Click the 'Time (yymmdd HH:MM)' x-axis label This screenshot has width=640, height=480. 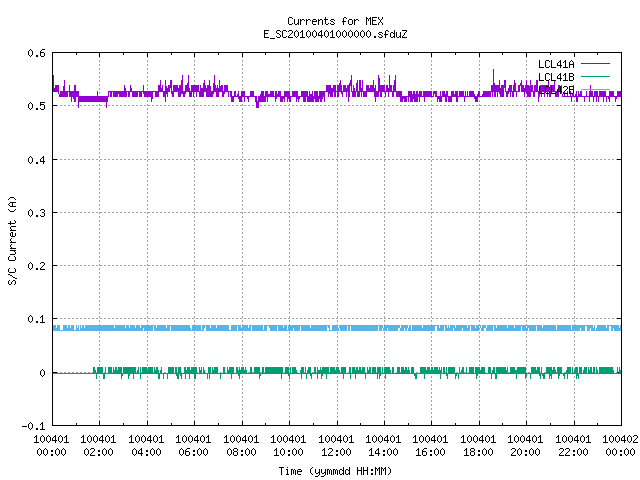pos(335,471)
